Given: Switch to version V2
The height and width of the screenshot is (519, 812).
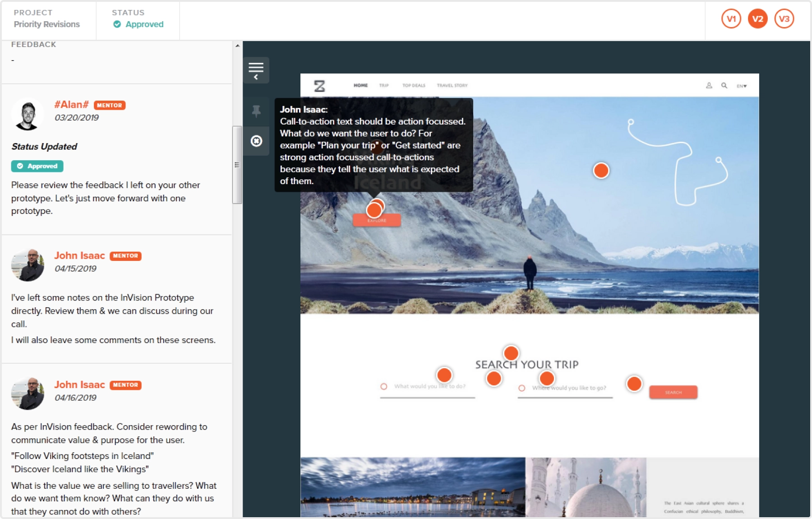Looking at the screenshot, I should (x=758, y=19).
